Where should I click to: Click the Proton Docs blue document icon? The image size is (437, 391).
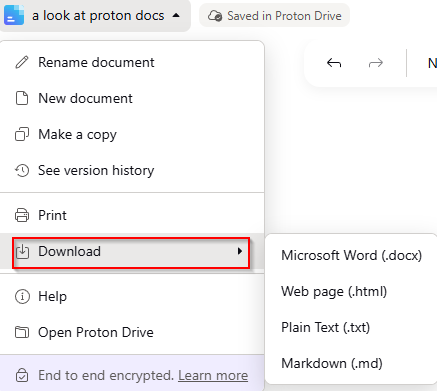(x=14, y=15)
